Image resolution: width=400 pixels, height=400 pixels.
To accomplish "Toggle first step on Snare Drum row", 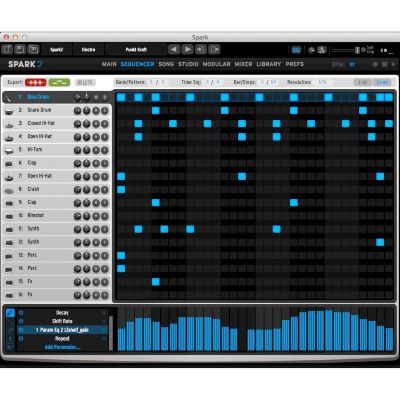I will [x=121, y=110].
